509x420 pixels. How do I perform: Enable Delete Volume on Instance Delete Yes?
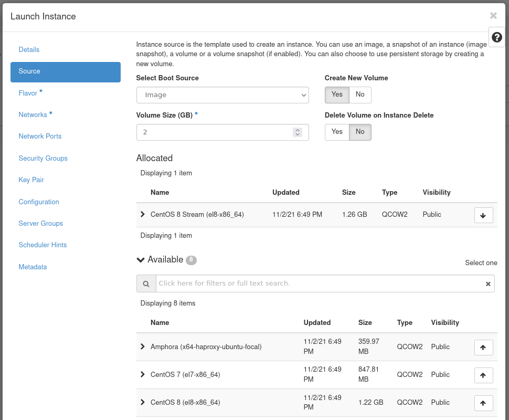tap(337, 132)
